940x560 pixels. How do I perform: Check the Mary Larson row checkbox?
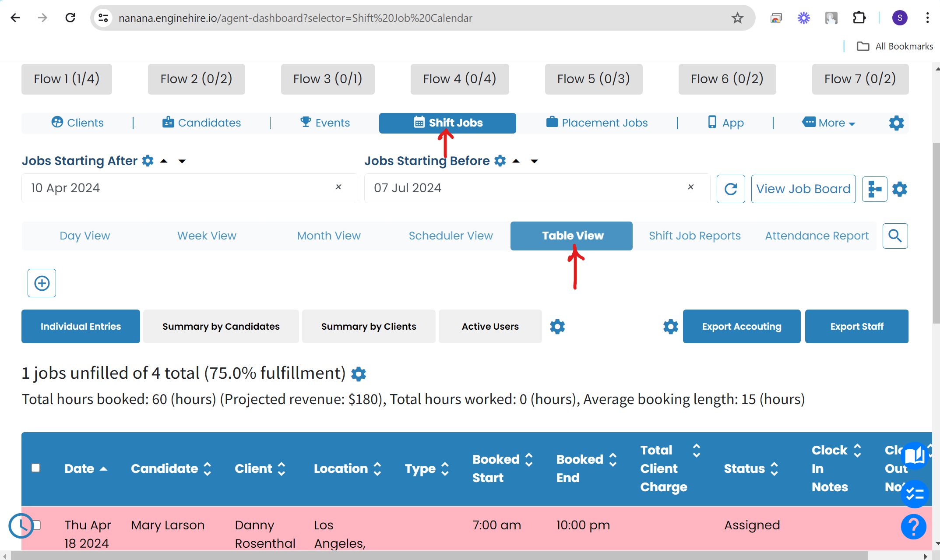[x=37, y=525]
